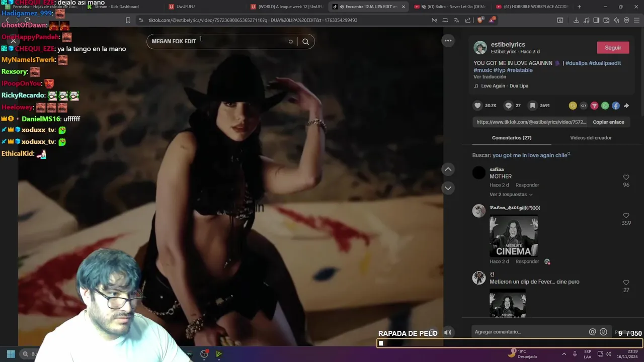Switch to Stream - Kick Dashboard tab

coord(124,7)
